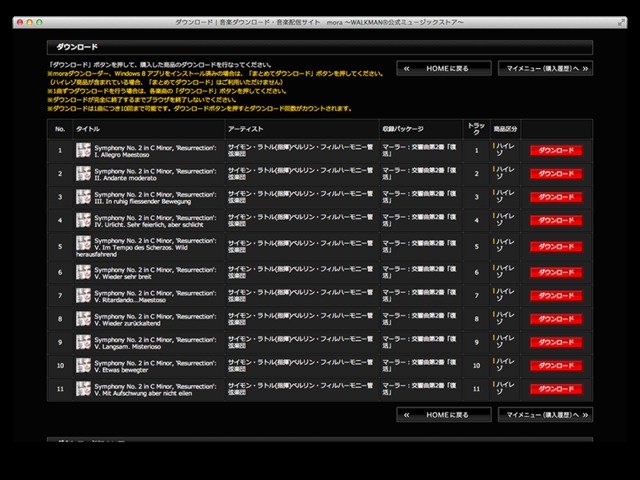Go to purchase history via bottom マイメニュー button
This screenshot has width=640, height=480.
tap(545, 414)
